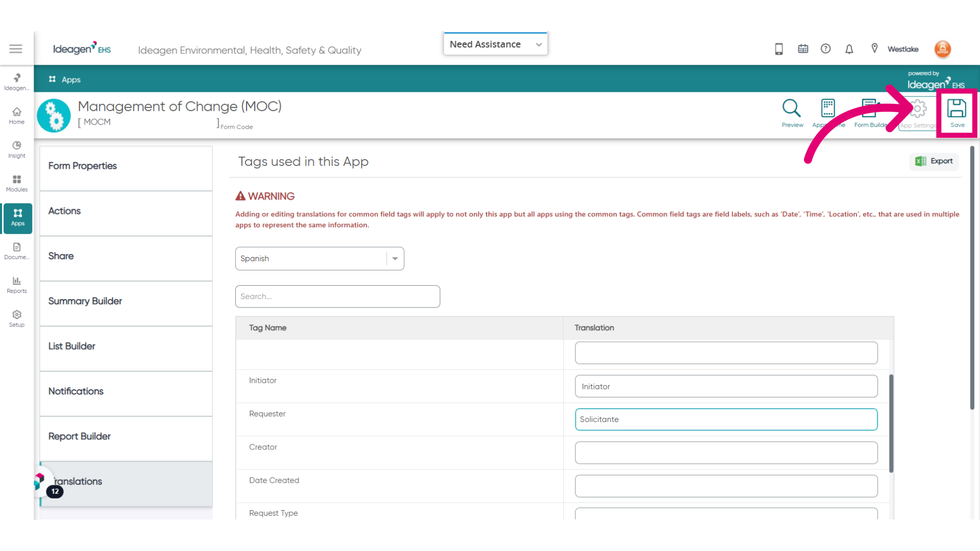Image resolution: width=980 pixels, height=551 pixels.
Task: Export tags to Excel
Action: tap(934, 161)
